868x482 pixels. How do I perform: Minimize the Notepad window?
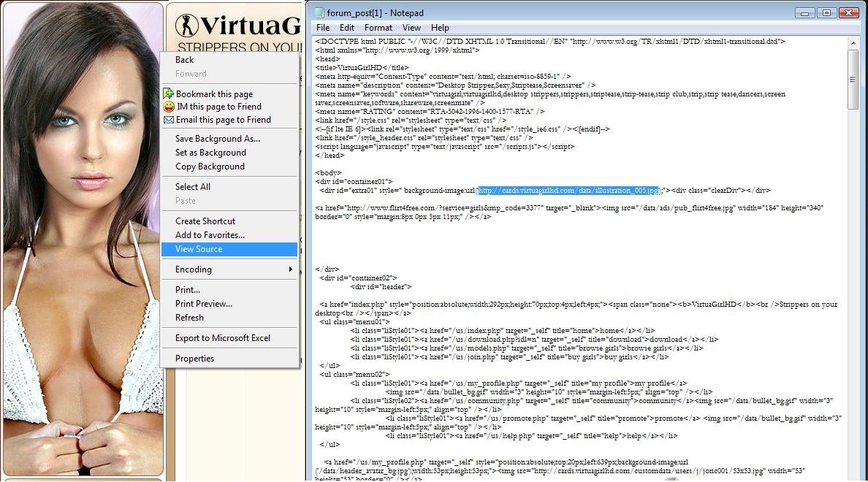tap(805, 12)
